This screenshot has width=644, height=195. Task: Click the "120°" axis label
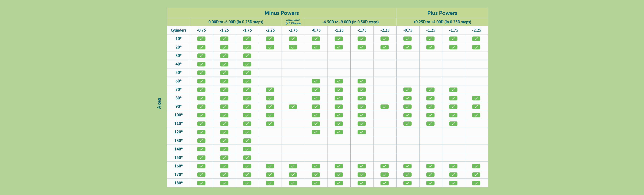point(178,132)
